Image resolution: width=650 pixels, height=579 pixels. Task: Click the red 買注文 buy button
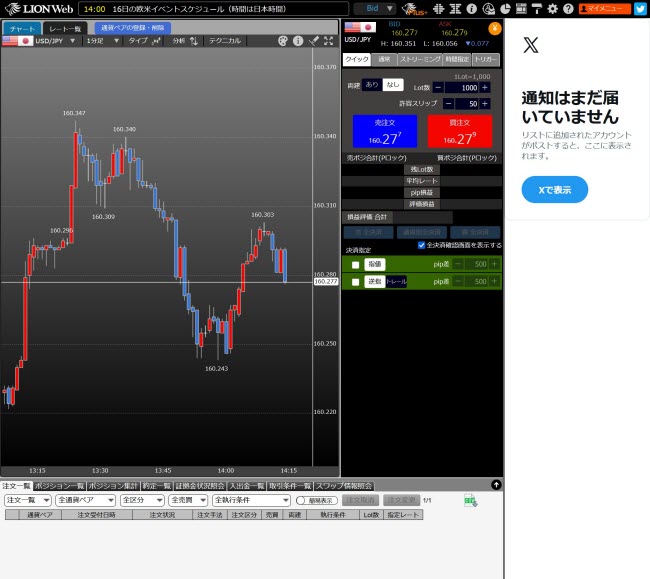point(460,131)
